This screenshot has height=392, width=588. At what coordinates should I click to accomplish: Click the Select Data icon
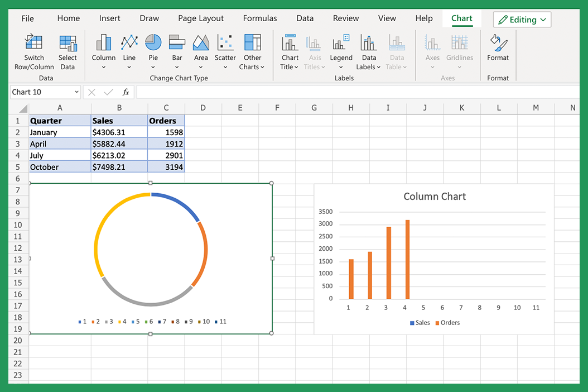click(68, 50)
